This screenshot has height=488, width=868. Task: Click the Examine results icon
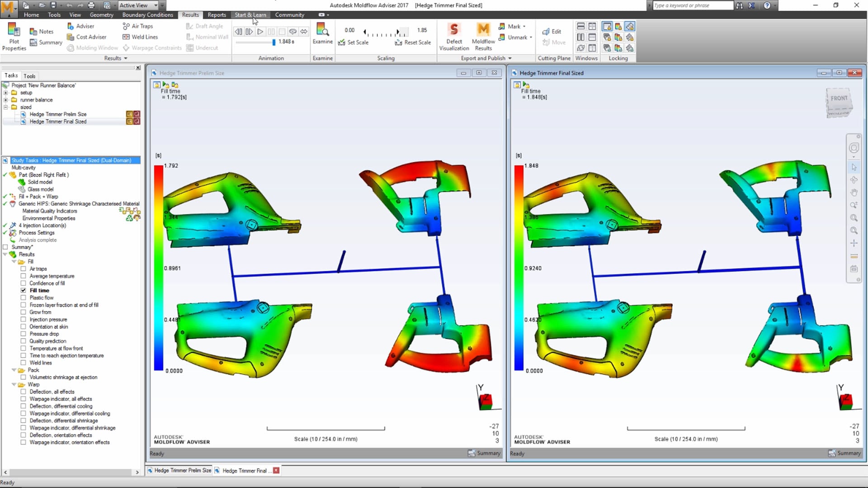(322, 30)
